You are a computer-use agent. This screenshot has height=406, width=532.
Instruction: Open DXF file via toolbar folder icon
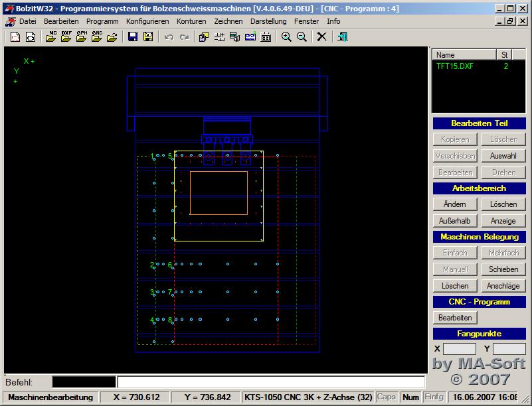[66, 37]
